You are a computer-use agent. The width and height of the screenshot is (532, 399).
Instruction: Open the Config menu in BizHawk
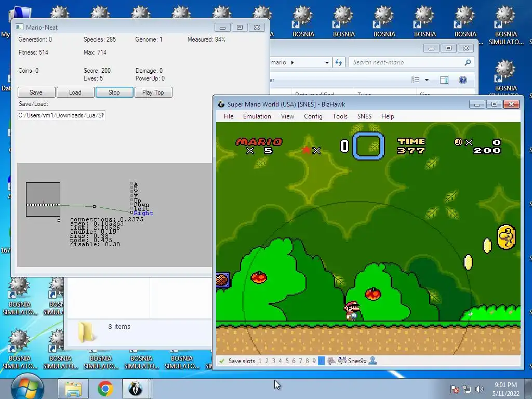[x=313, y=116]
